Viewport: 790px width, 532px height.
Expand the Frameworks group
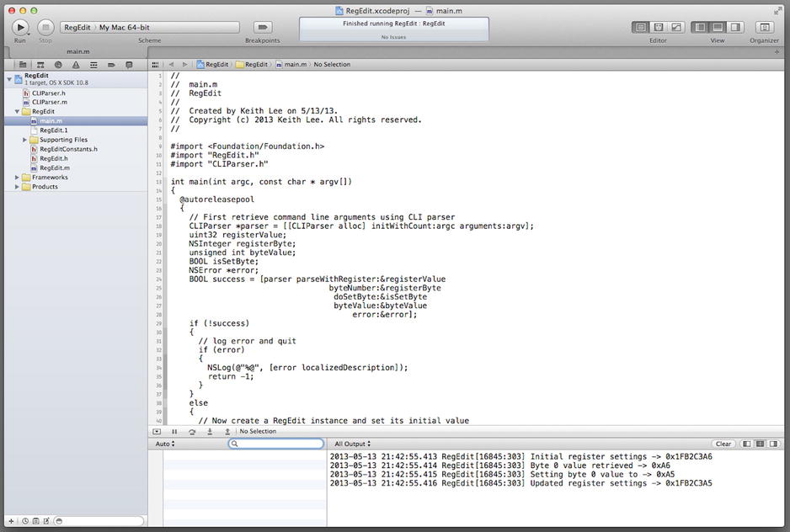pyautogui.click(x=17, y=178)
